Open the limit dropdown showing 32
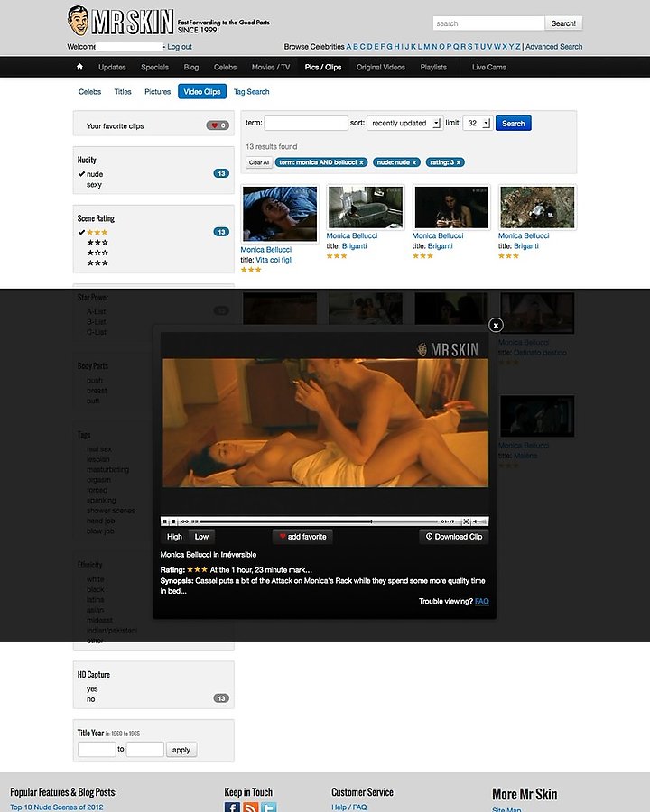Image resolution: width=650 pixels, height=812 pixels. pyautogui.click(x=478, y=124)
